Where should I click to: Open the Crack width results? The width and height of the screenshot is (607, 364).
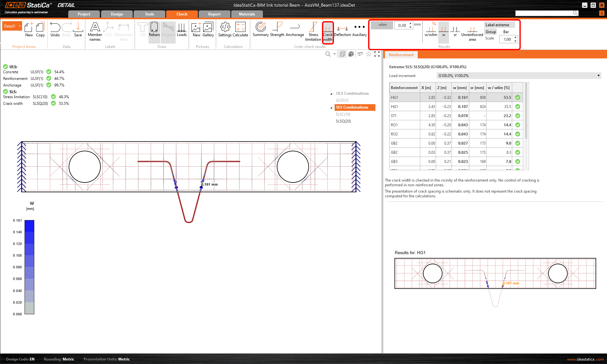point(328,32)
